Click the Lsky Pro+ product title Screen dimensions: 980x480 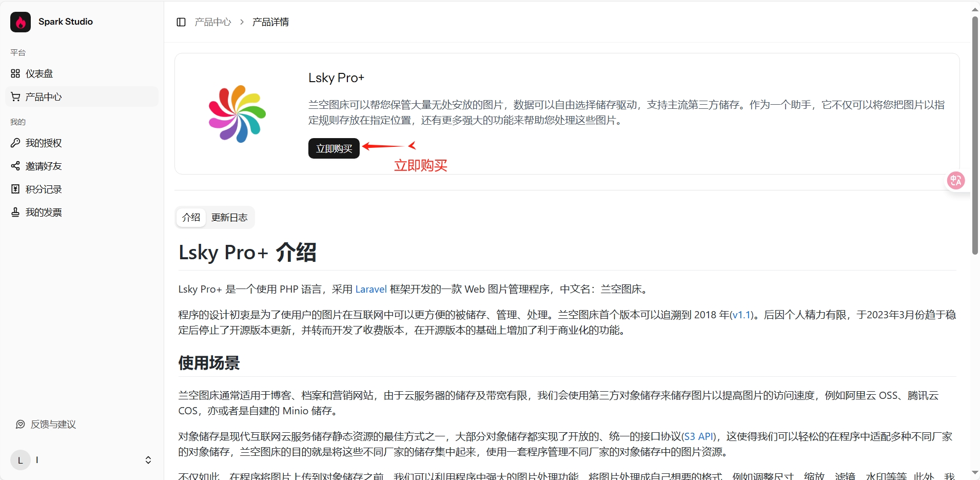point(336,78)
